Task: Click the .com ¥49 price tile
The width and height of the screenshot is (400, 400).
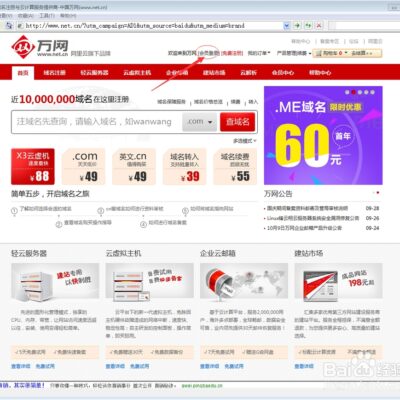Action: point(84,166)
